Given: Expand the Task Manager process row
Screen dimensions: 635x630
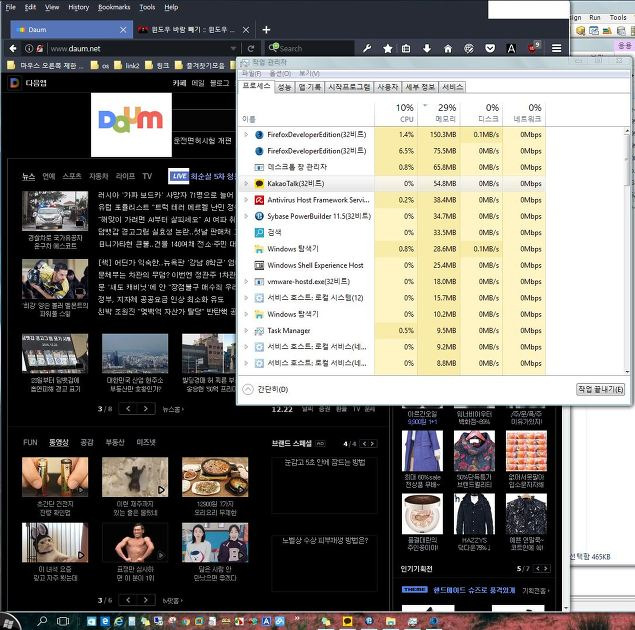Looking at the screenshot, I should pyautogui.click(x=246, y=330).
